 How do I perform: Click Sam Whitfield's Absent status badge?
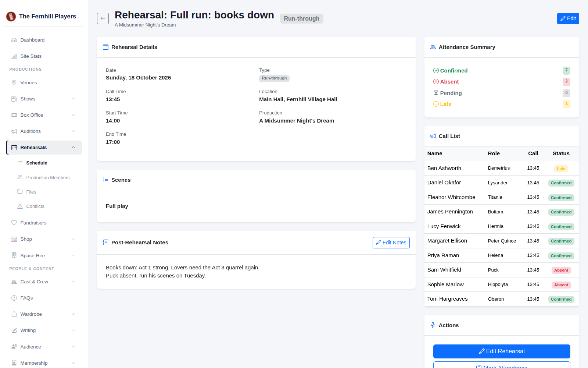(561, 270)
